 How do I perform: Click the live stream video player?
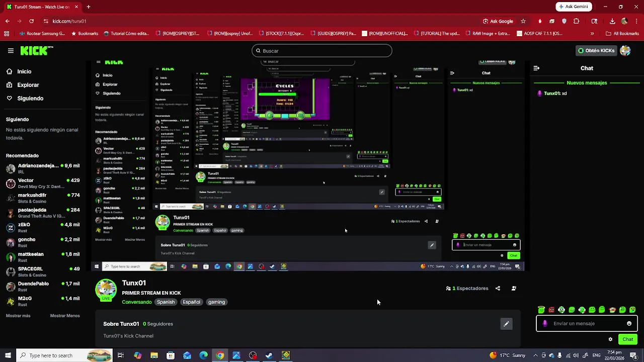coord(308,166)
